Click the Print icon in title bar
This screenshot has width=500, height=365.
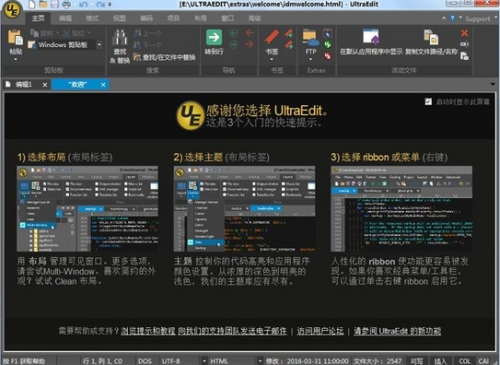(x=67, y=4)
